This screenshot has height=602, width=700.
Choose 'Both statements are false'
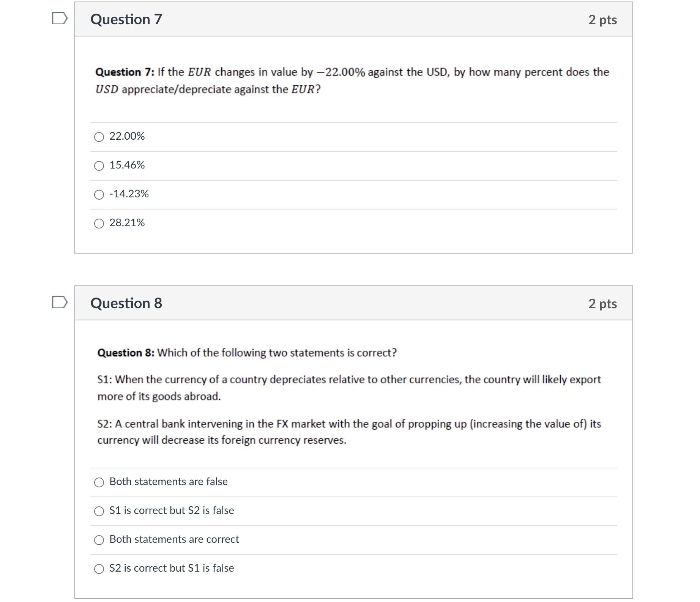(x=99, y=482)
